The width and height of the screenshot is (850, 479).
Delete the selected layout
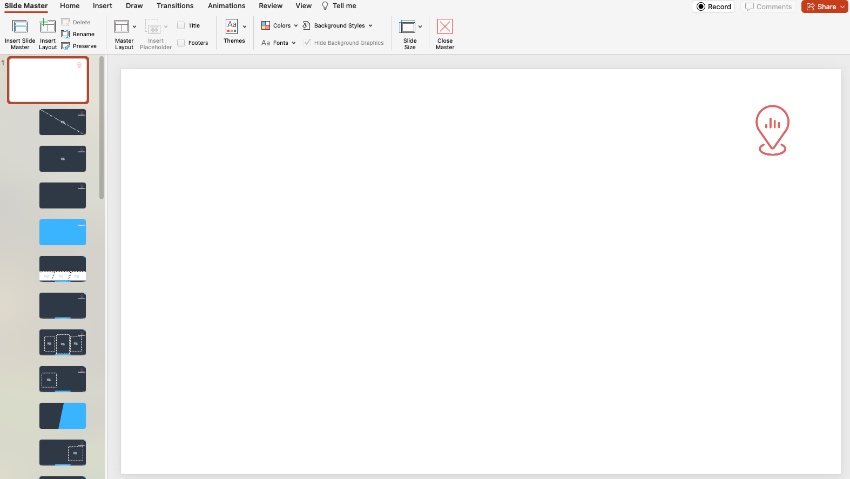pyautogui.click(x=76, y=22)
